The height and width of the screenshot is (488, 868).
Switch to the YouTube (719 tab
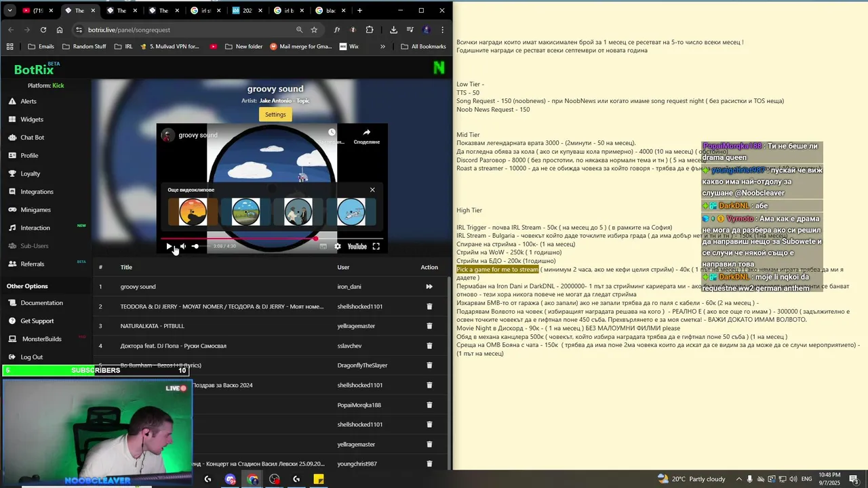click(x=37, y=11)
